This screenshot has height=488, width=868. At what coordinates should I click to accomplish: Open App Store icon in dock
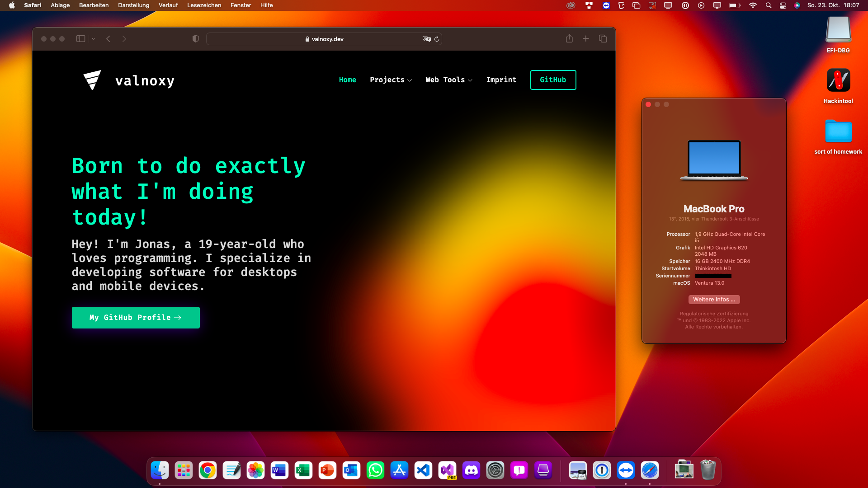(x=399, y=470)
